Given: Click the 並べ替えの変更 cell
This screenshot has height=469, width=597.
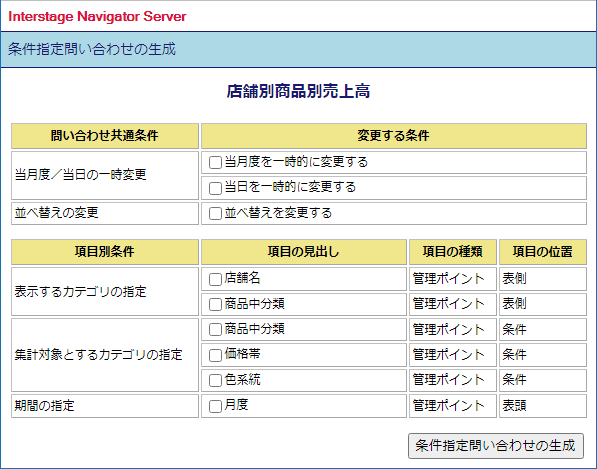Looking at the screenshot, I should 105,213.
